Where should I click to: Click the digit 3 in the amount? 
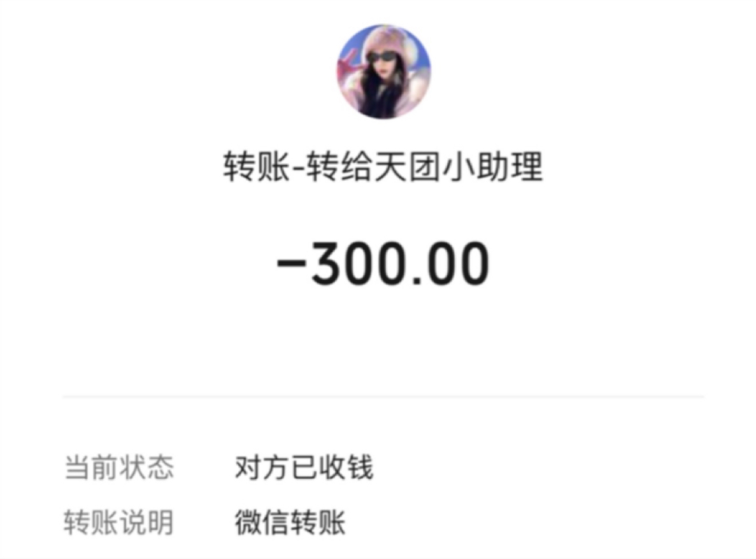pos(330,264)
